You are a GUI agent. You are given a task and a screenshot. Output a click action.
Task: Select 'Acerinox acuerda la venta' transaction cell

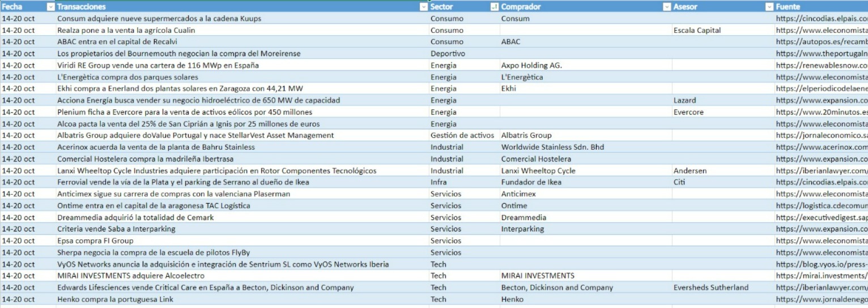click(x=242, y=147)
